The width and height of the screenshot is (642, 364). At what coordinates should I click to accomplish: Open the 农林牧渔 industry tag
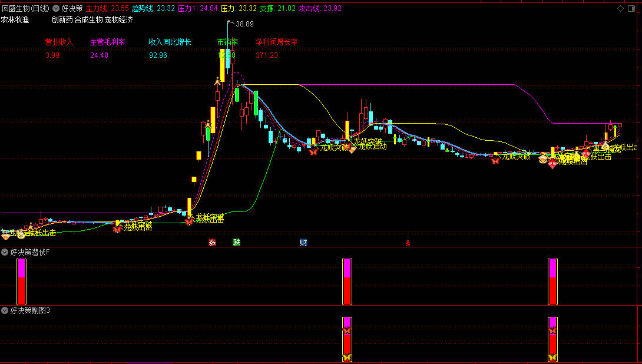[15, 19]
